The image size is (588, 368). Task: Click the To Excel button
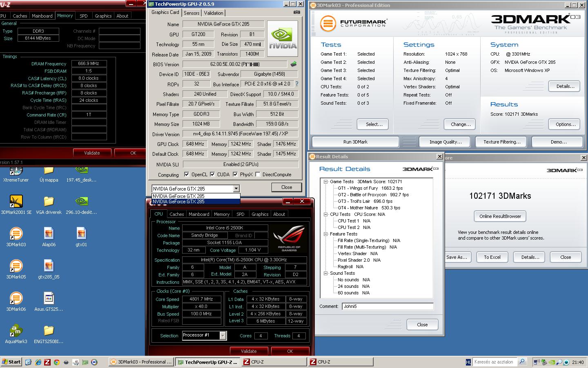tap(492, 257)
